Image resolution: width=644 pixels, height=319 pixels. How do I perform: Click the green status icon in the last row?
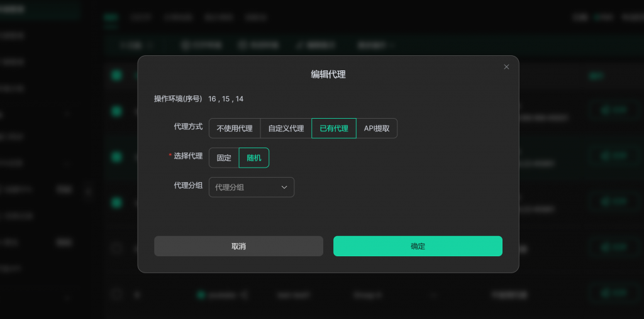coord(201,294)
